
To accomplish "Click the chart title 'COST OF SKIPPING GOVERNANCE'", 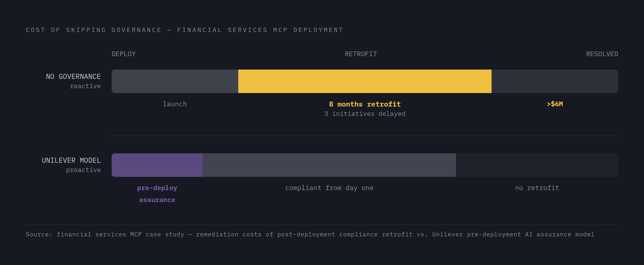I will tap(94, 30).
